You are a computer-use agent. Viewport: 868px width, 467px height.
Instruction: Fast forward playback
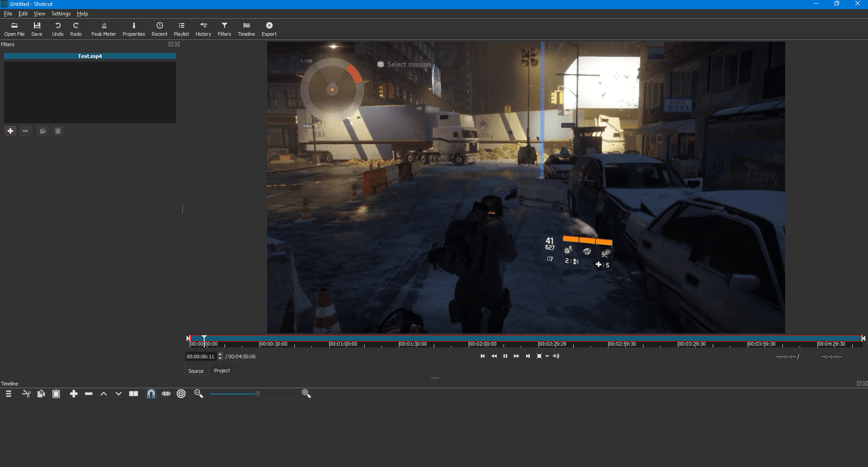tap(517, 356)
